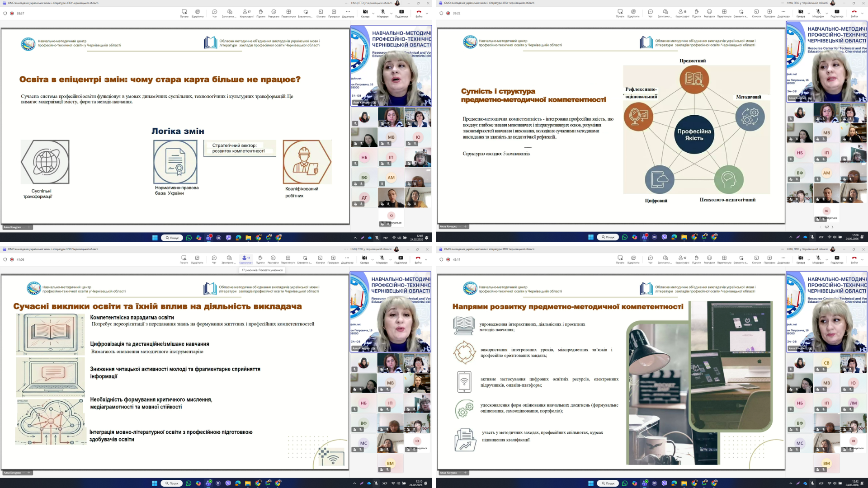Toggle Camera in the 38:37 meeting
The width and height of the screenshot is (868, 488).
pyautogui.click(x=365, y=13)
